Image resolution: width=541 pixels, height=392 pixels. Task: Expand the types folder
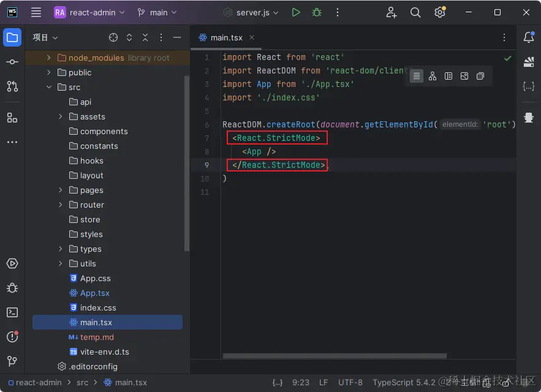[x=61, y=249]
